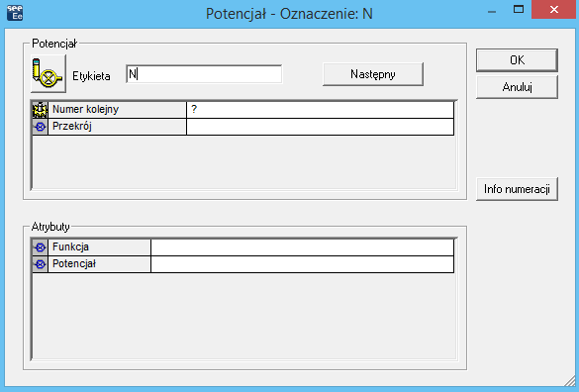Viewport: 579px width, 392px height.
Task: Select the Numer kolejny value cell
Action: coord(320,110)
